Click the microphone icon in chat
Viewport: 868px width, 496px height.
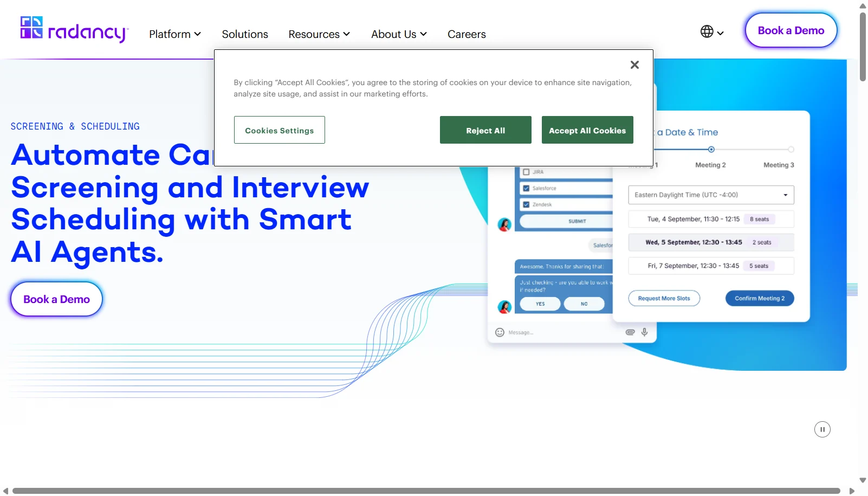tap(644, 332)
